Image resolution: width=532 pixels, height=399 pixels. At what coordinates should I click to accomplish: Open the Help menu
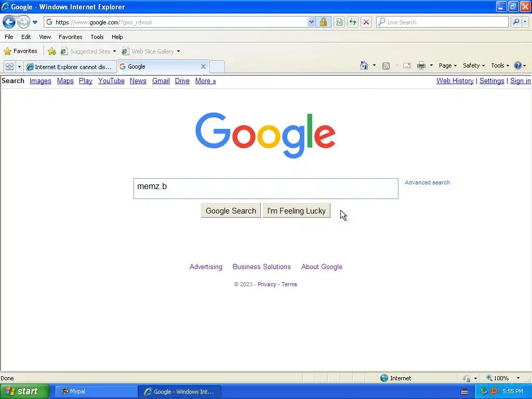[x=117, y=37]
